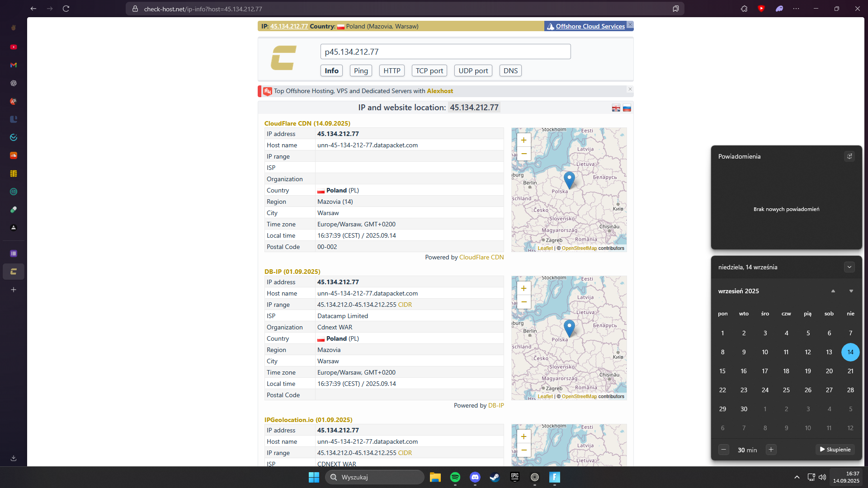Image resolution: width=868 pixels, height=488 pixels.
Task: Increase focus session minutes
Action: [771, 450]
